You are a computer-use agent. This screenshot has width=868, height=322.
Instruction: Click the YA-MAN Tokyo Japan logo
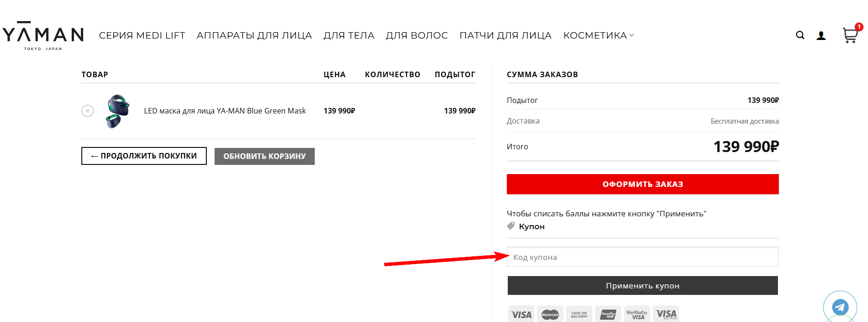43,35
